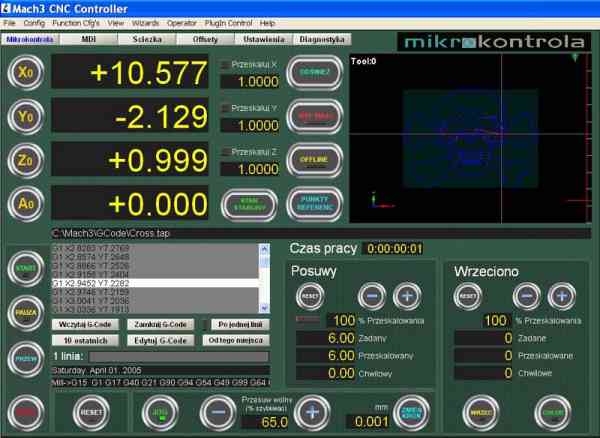Click 10 ostatnich button
600x438 pixels.
[85, 340]
